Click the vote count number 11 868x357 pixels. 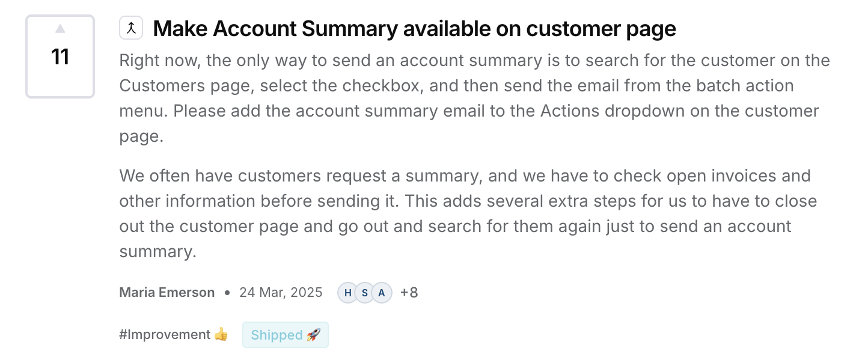click(x=60, y=57)
